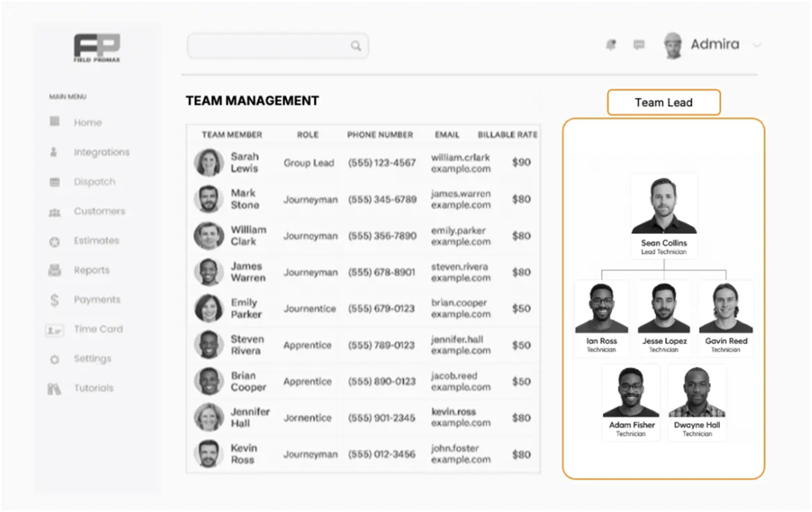The width and height of the screenshot is (812, 512).
Task: Click the Field Promax logo
Action: [96, 48]
